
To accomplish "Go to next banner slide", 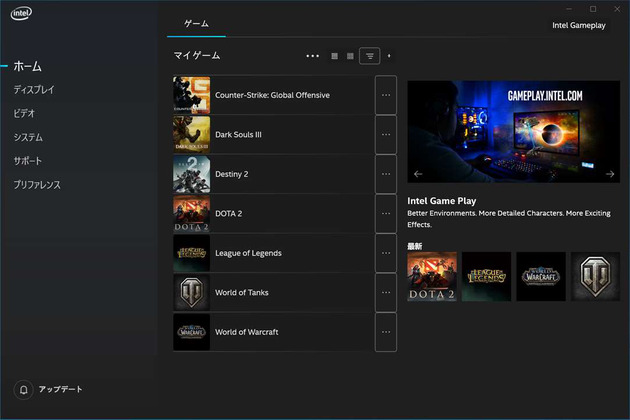I will [610, 174].
